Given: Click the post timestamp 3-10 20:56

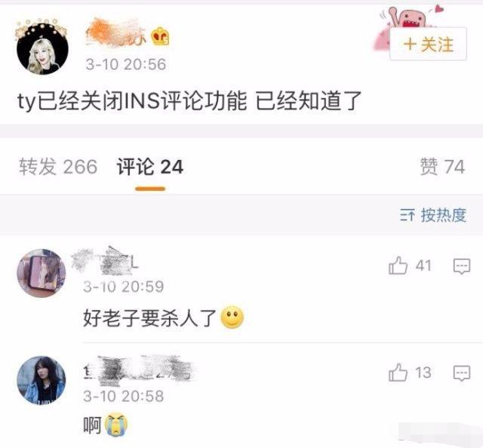Looking at the screenshot, I should coord(126,64).
